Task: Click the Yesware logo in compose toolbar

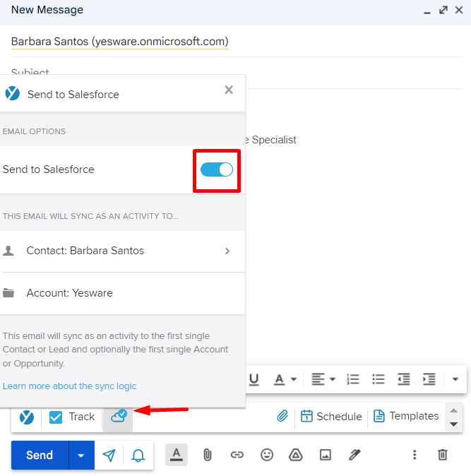Action: (27, 417)
